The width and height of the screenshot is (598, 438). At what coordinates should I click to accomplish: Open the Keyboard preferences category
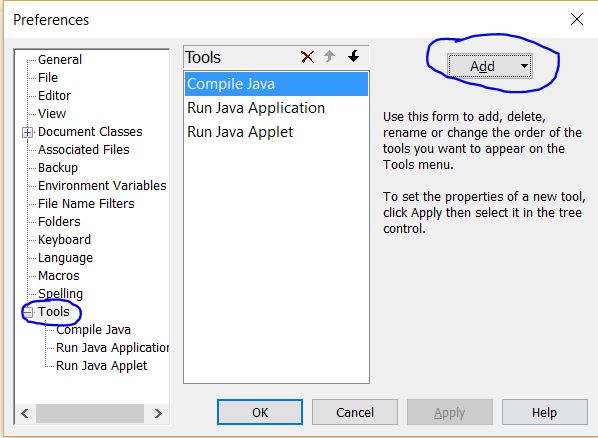(x=64, y=240)
